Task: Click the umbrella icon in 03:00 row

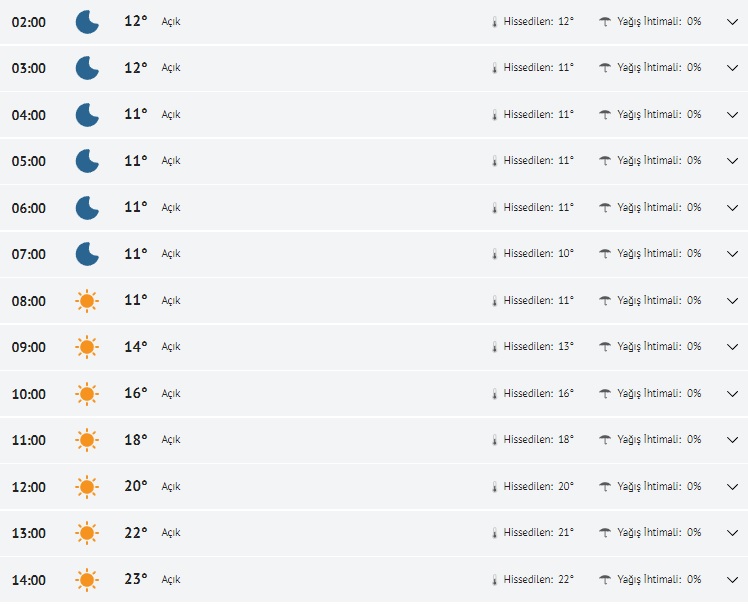Action: [x=605, y=68]
